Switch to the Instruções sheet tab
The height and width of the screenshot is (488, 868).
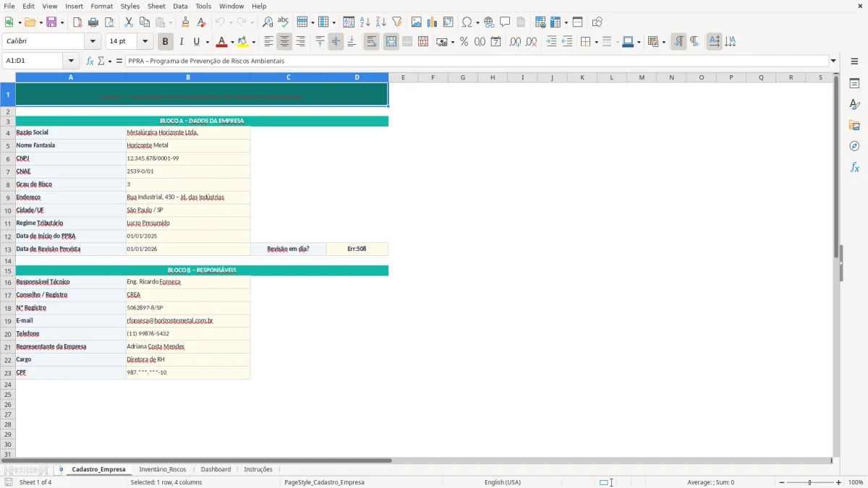[x=258, y=469]
